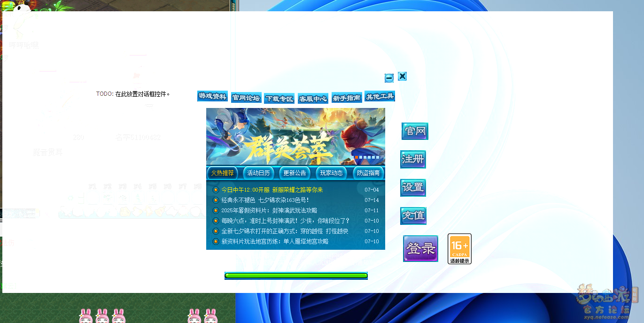Open news 每晚六点，准时上号封神演武
The height and width of the screenshot is (323, 644).
point(285,221)
